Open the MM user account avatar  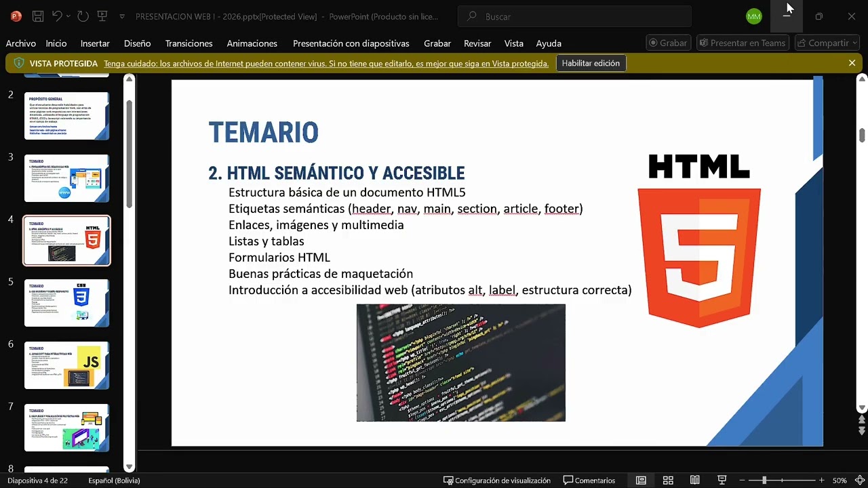click(x=753, y=16)
